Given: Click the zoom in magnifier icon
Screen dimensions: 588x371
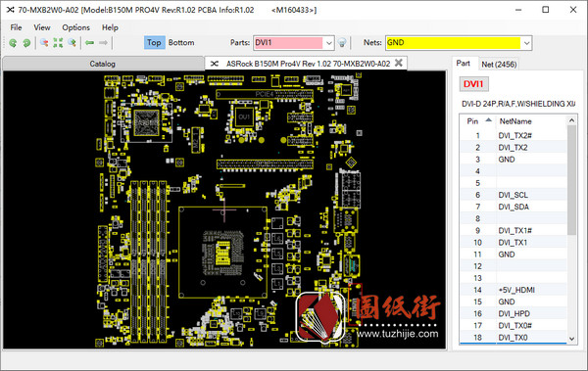Looking at the screenshot, I should pos(72,43).
